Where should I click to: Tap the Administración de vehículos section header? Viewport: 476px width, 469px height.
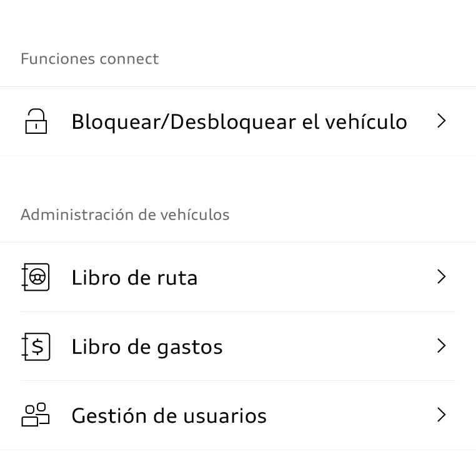click(x=125, y=214)
